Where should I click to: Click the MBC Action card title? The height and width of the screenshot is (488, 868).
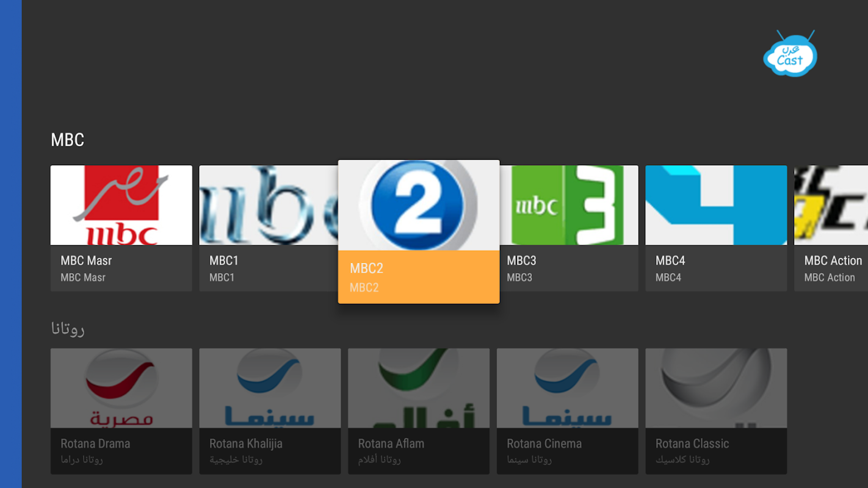click(833, 260)
